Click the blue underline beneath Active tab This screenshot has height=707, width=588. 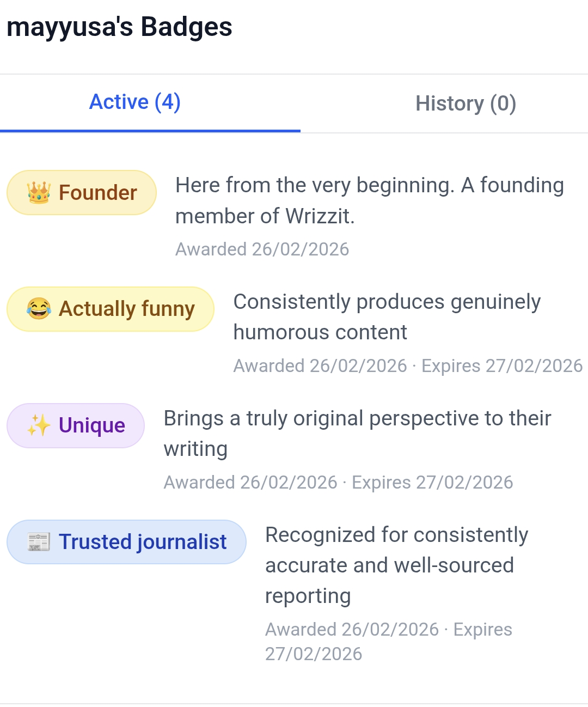[x=150, y=131]
